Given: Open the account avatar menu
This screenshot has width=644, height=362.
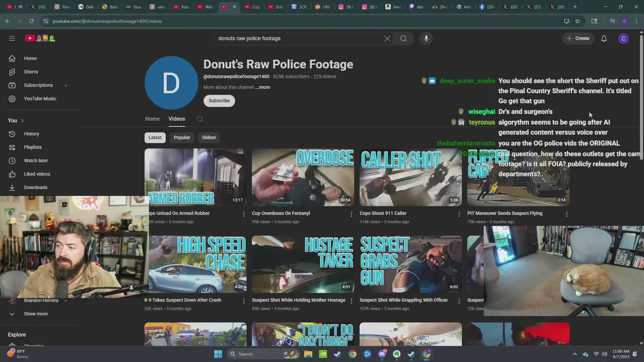Looking at the screenshot, I should point(623,38).
